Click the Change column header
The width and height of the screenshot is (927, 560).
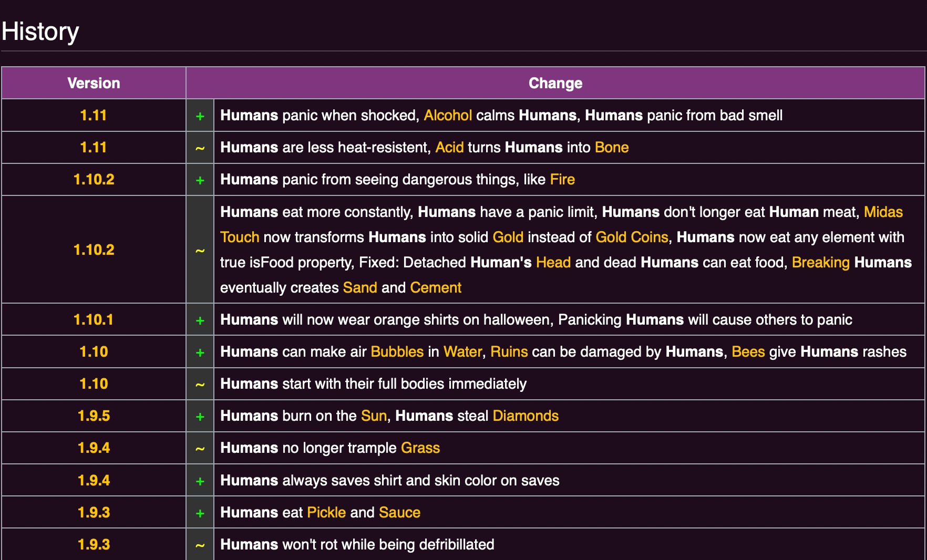point(555,83)
